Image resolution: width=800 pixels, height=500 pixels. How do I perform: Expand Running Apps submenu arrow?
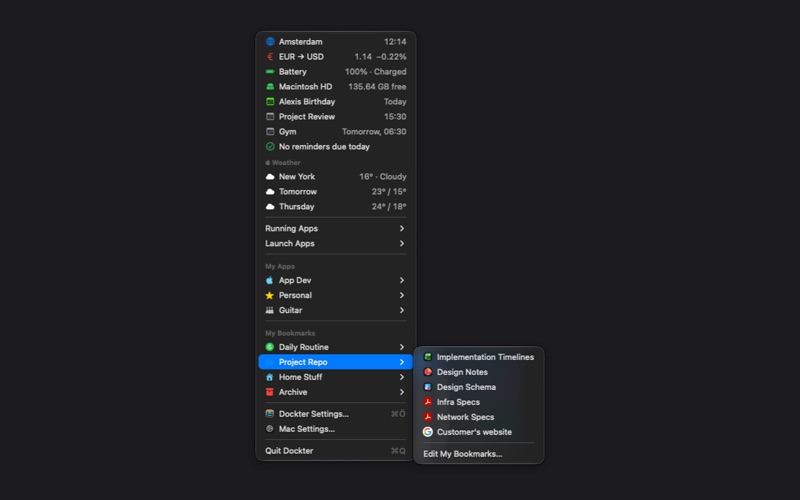coord(402,229)
